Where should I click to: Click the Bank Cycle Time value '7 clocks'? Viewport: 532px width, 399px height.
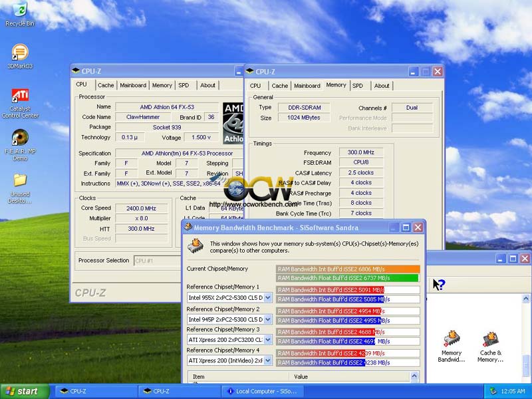point(360,213)
